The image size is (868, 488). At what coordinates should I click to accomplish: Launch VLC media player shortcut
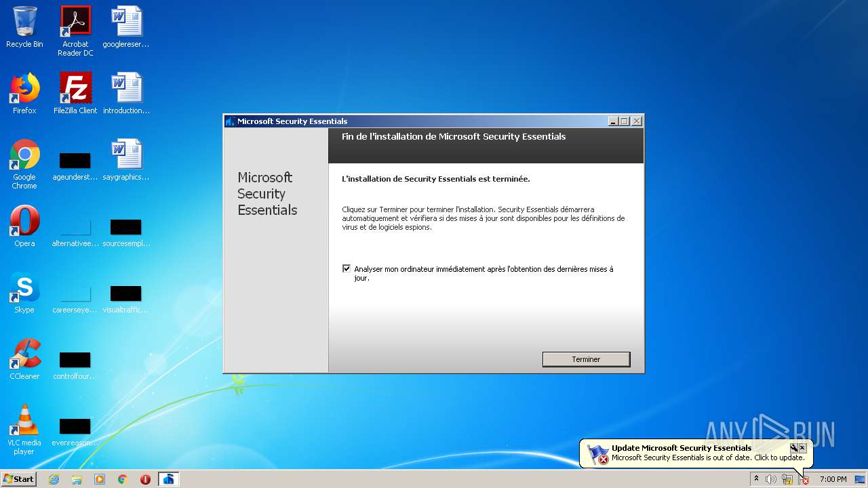pos(24,430)
